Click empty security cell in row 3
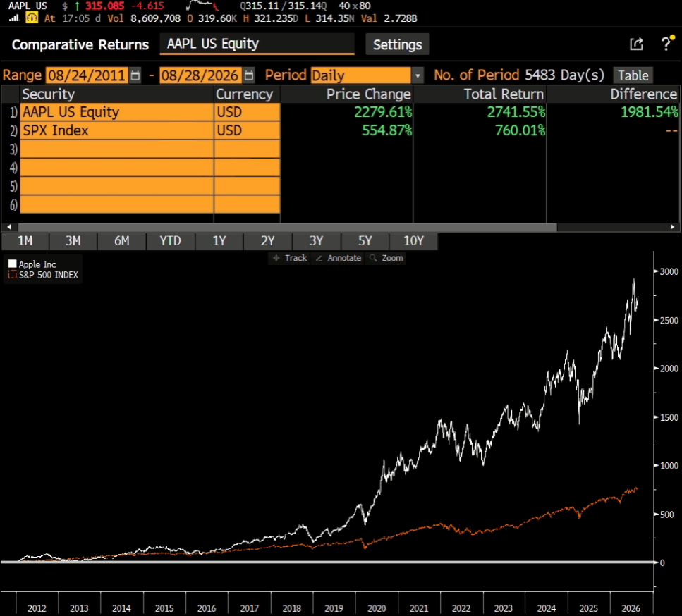Viewport: 682px width, 616px height. point(116,149)
